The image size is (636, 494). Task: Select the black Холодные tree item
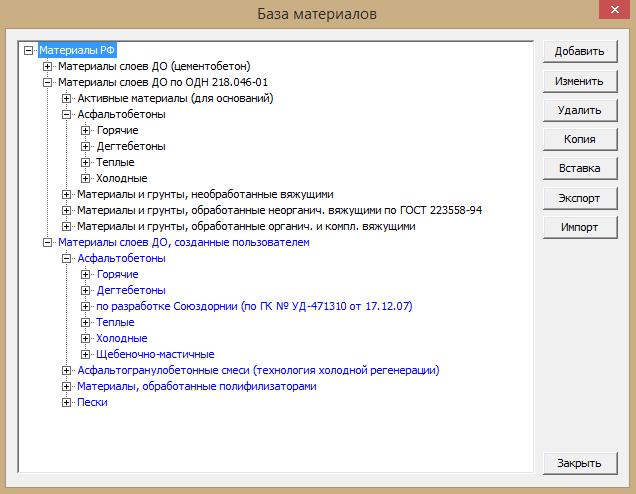point(122,178)
